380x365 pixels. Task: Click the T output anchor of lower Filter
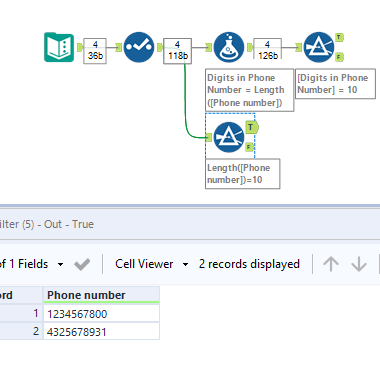[x=252, y=127]
